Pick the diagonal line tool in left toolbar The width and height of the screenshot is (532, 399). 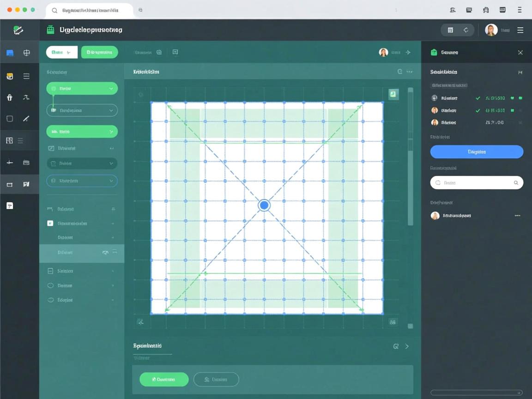point(26,119)
